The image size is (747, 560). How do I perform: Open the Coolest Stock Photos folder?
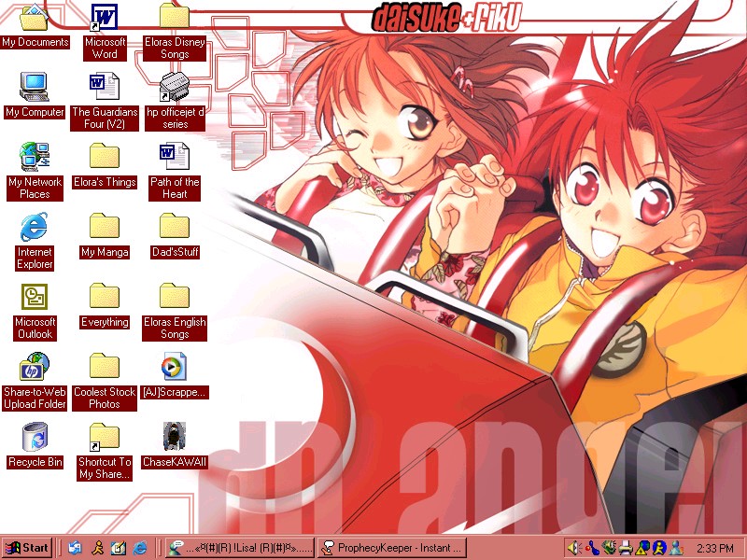click(x=105, y=366)
